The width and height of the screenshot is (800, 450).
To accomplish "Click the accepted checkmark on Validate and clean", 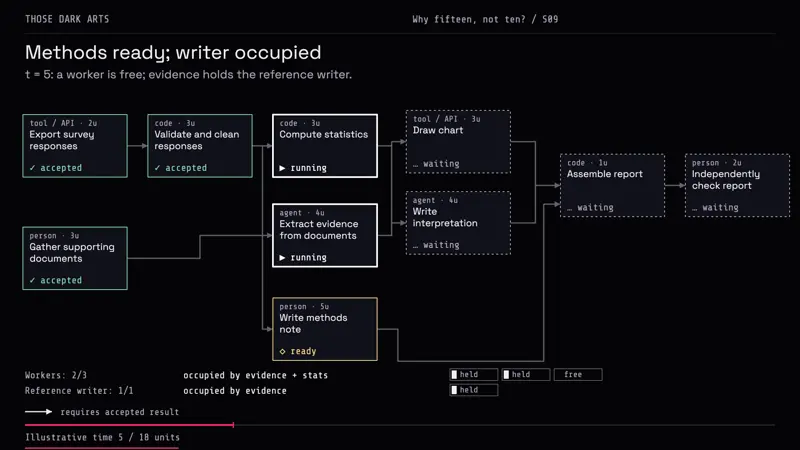I will pyautogui.click(x=158, y=168).
